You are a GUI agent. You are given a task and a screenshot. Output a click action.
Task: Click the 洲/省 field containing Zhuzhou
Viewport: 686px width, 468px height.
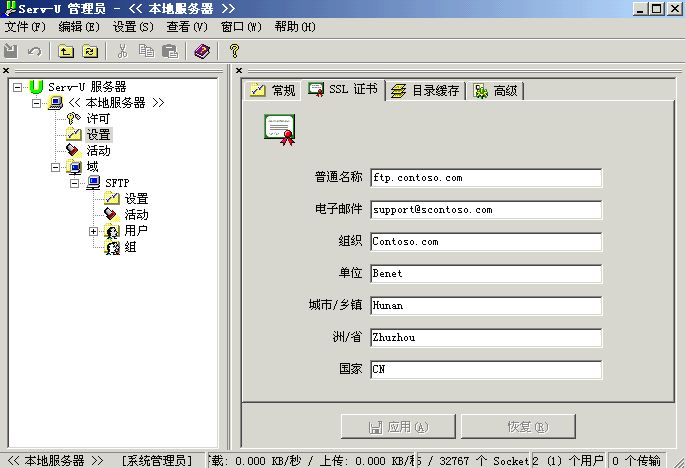pos(486,338)
